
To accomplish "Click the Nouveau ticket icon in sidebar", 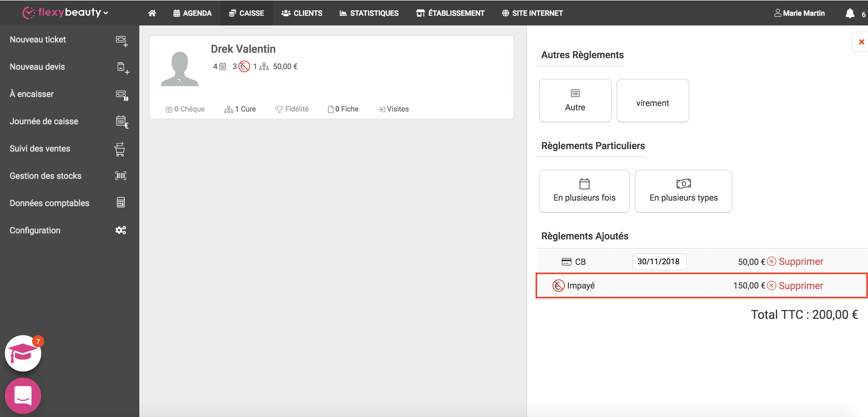I will 122,41.
